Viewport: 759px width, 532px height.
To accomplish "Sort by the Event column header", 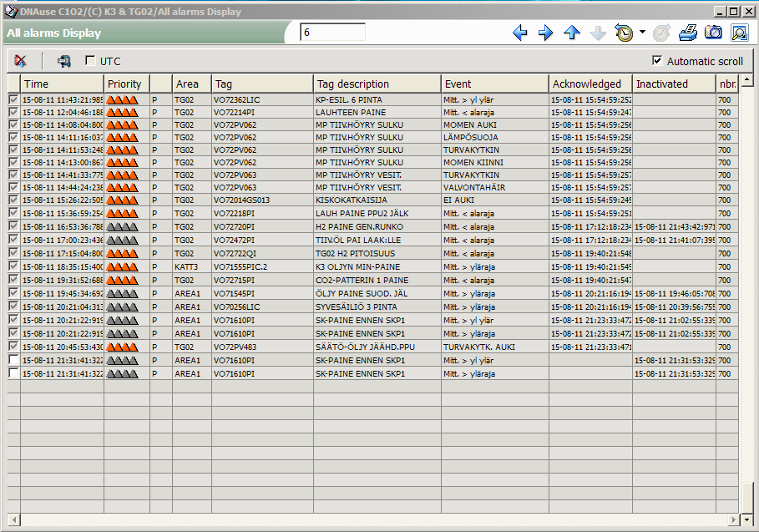I will (x=495, y=84).
